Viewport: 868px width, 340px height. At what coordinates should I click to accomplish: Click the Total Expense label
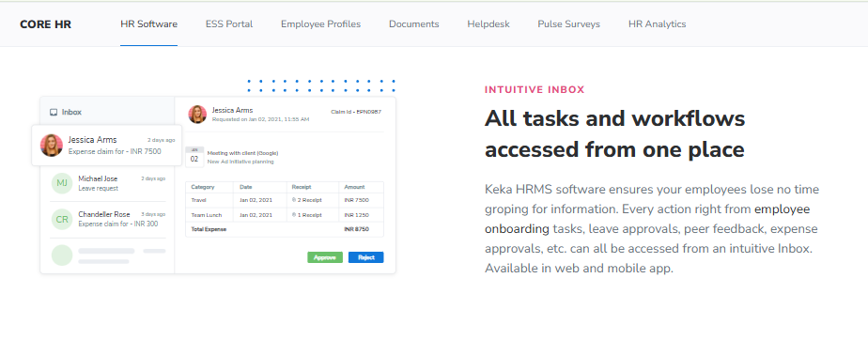(x=209, y=228)
